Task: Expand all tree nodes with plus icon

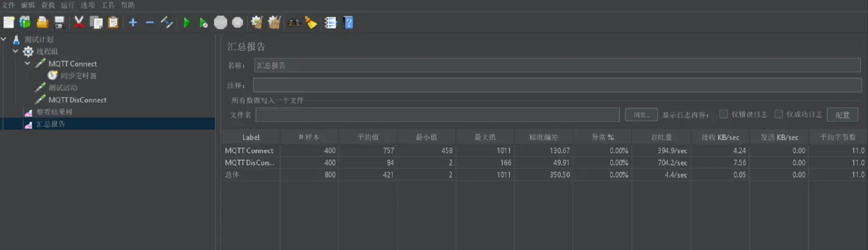Action: pos(133,23)
